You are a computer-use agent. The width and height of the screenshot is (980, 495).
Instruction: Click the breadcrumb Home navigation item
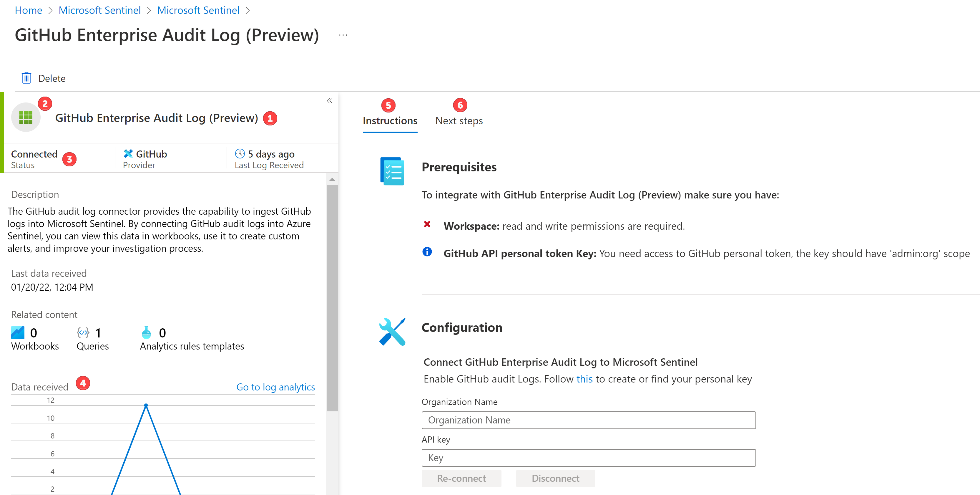click(27, 9)
